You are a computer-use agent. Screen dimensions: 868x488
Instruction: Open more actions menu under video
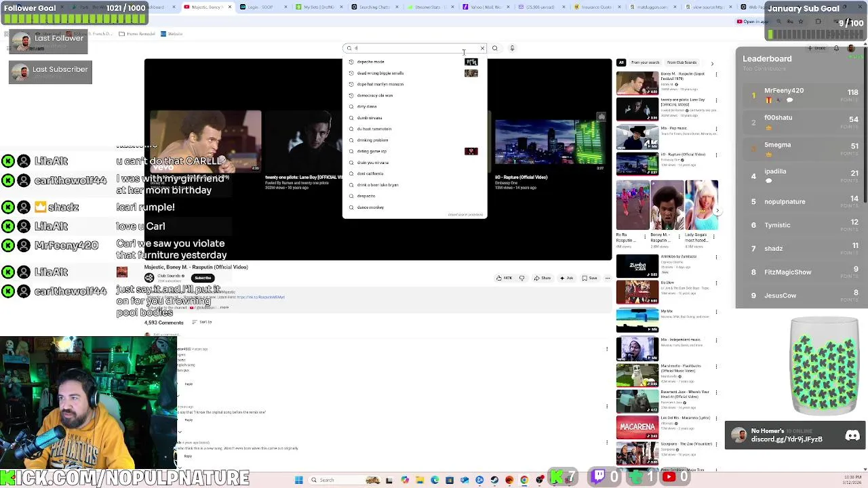(608, 278)
